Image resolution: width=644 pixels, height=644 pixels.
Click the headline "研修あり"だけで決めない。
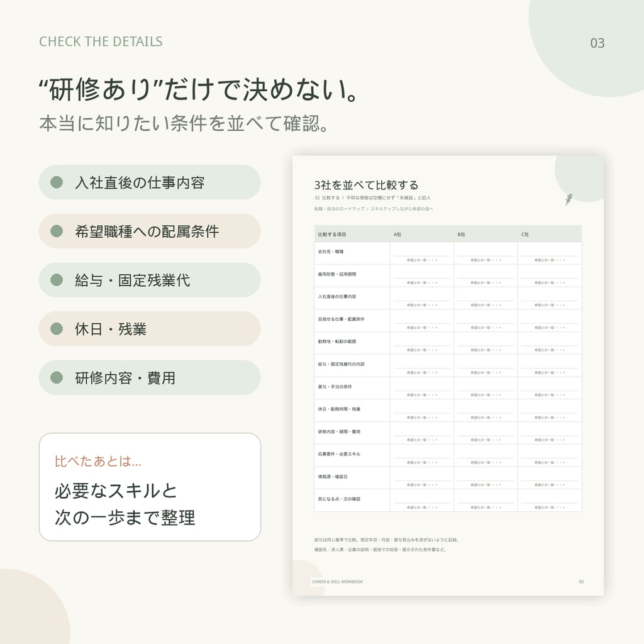point(199,89)
